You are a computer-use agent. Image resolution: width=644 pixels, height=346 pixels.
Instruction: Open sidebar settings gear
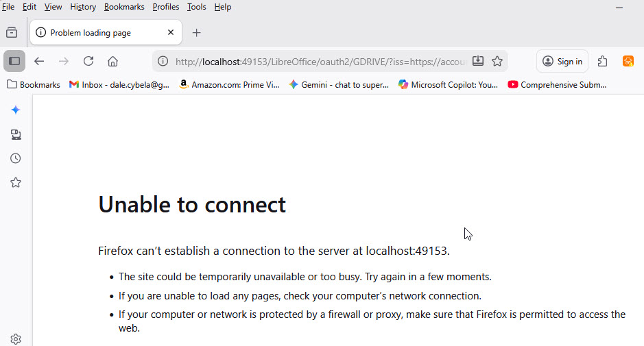pos(16,338)
